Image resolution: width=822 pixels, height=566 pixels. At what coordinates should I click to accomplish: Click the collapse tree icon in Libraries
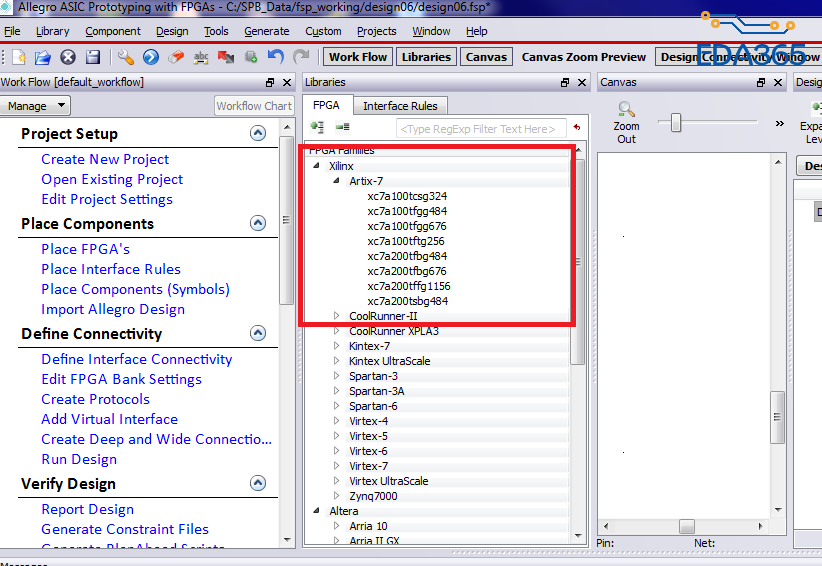(x=343, y=127)
